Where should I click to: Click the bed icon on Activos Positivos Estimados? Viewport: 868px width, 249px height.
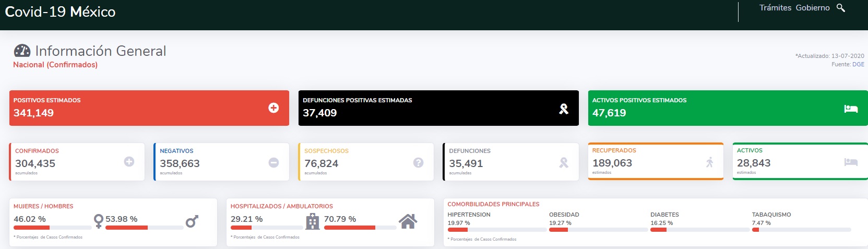coord(851,109)
